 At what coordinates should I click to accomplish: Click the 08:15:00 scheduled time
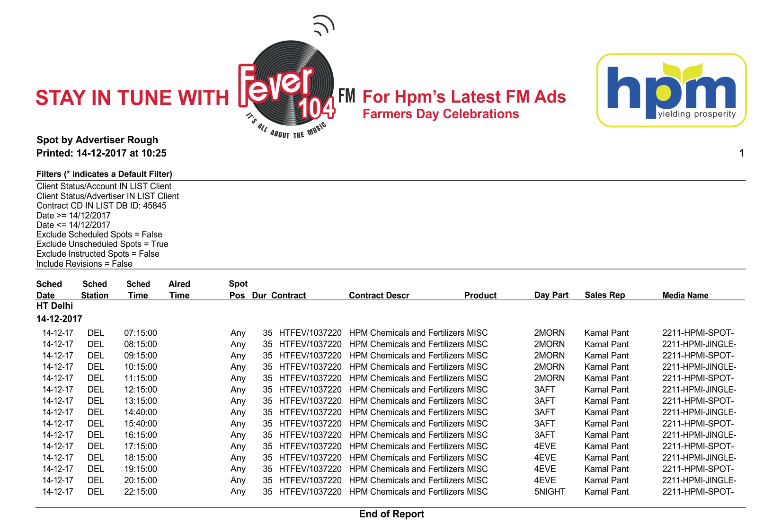pos(141,344)
